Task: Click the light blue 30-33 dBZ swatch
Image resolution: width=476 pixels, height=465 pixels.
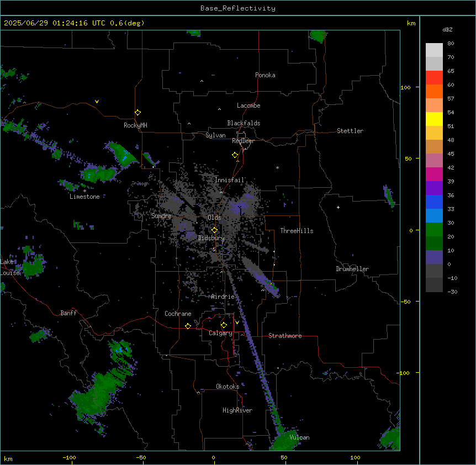Action: 434,215
